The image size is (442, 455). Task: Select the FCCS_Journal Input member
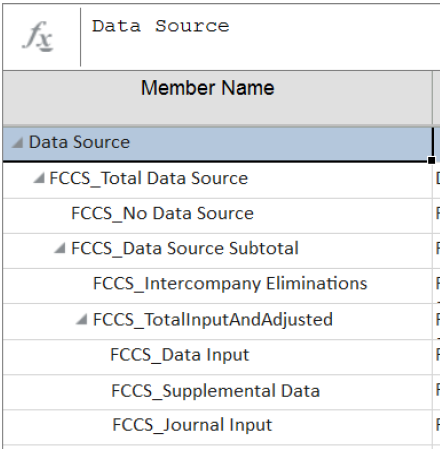coord(192,425)
